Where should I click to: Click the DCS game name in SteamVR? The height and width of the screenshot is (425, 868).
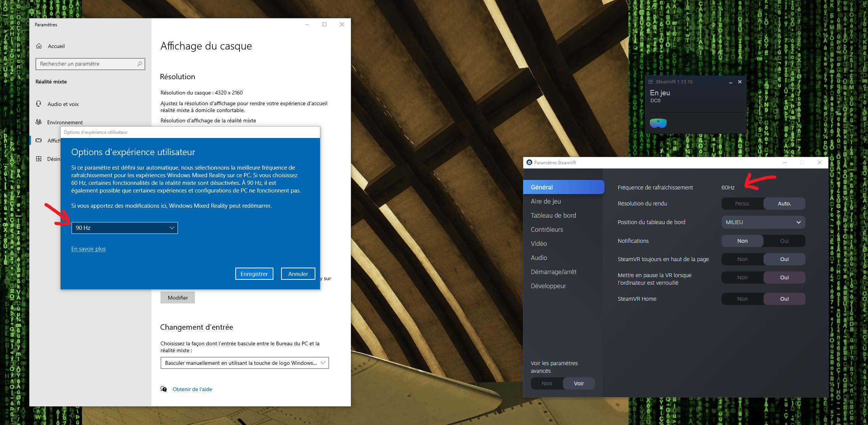coord(655,101)
